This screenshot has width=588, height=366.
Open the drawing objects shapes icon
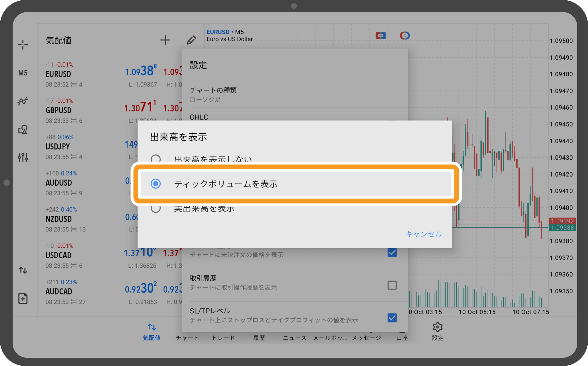pyautogui.click(x=23, y=130)
